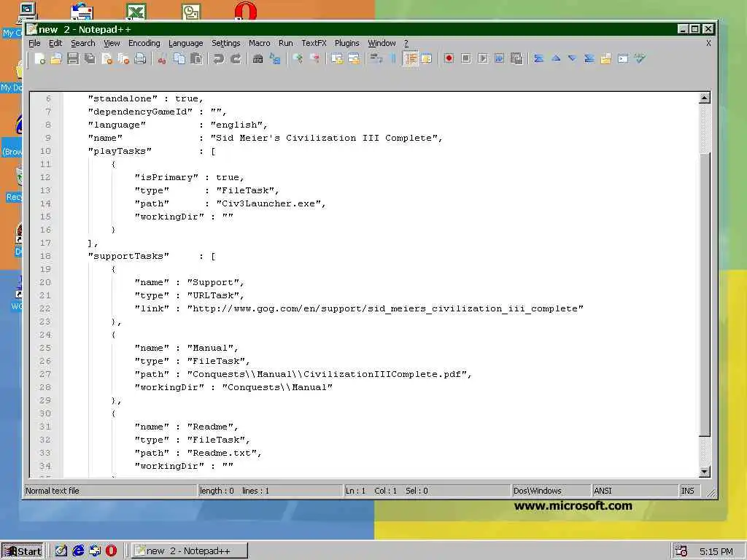This screenshot has width=747, height=560.
Task: Click the Close document toolbar icon
Action: (107, 58)
